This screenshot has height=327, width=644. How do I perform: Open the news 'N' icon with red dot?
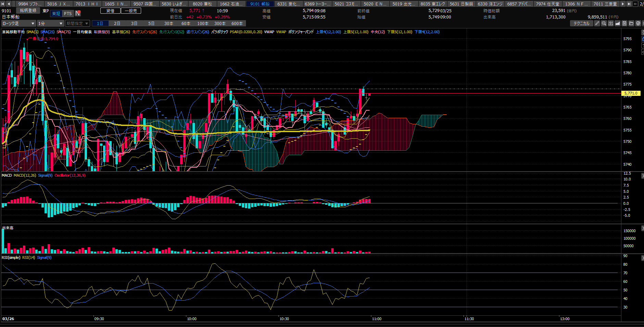tap(78, 13)
